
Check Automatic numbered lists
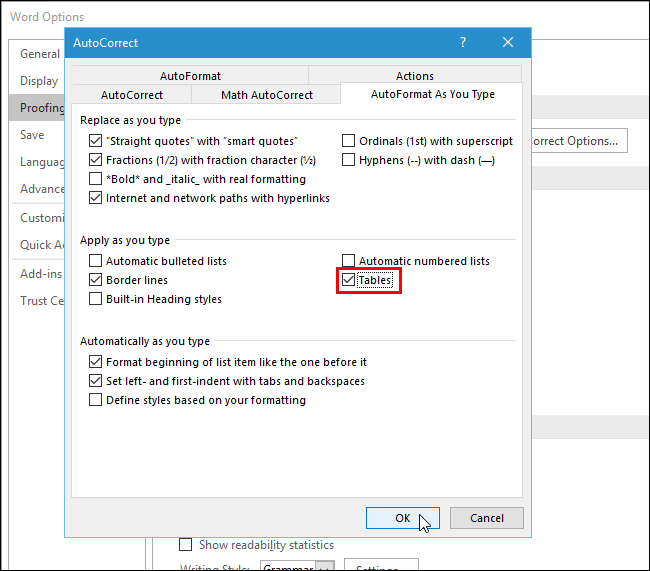click(x=348, y=261)
